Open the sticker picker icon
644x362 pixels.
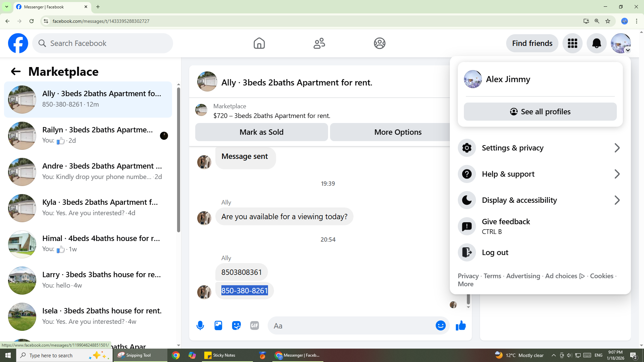coord(236,325)
